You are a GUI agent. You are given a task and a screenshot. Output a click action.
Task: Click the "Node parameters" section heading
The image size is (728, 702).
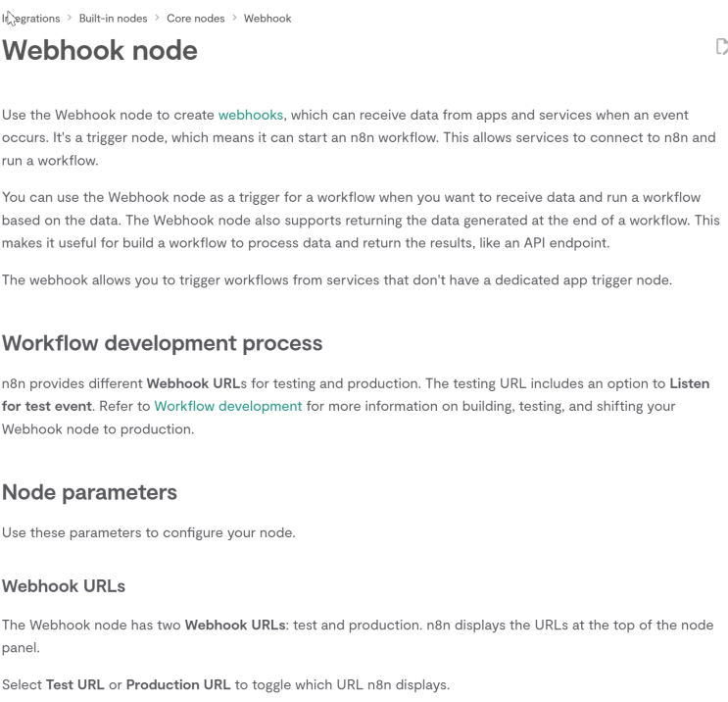[x=89, y=492]
